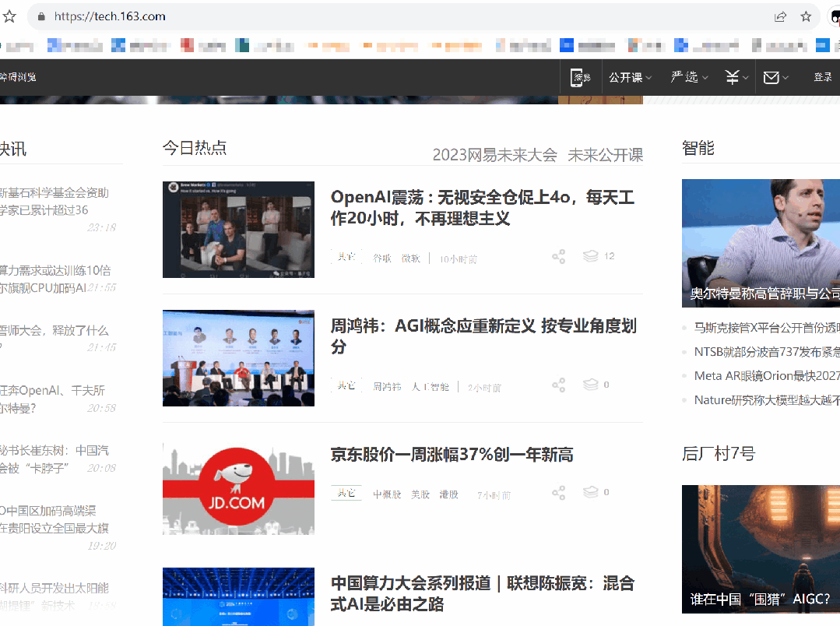
Task: Click the 无障碍浏览 link in top bar
Action: (18, 77)
